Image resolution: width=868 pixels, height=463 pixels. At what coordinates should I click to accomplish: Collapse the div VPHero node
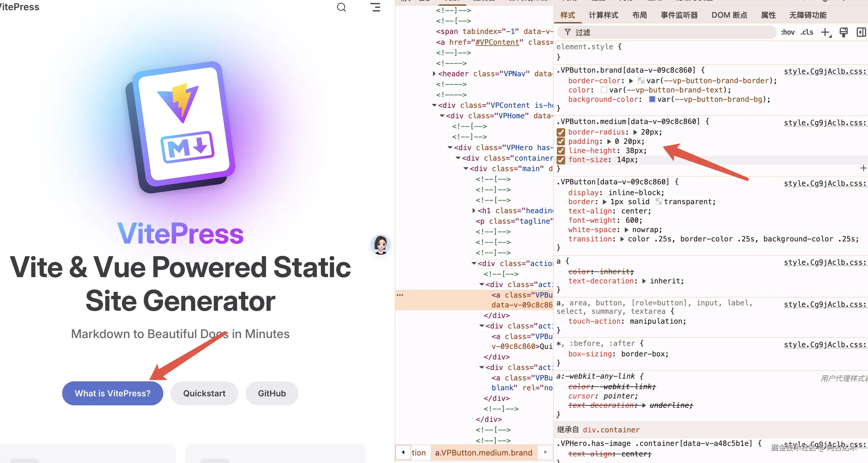tap(450, 147)
